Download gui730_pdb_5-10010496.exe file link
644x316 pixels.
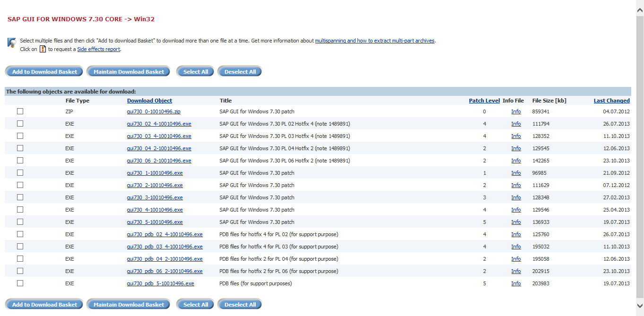tap(161, 283)
